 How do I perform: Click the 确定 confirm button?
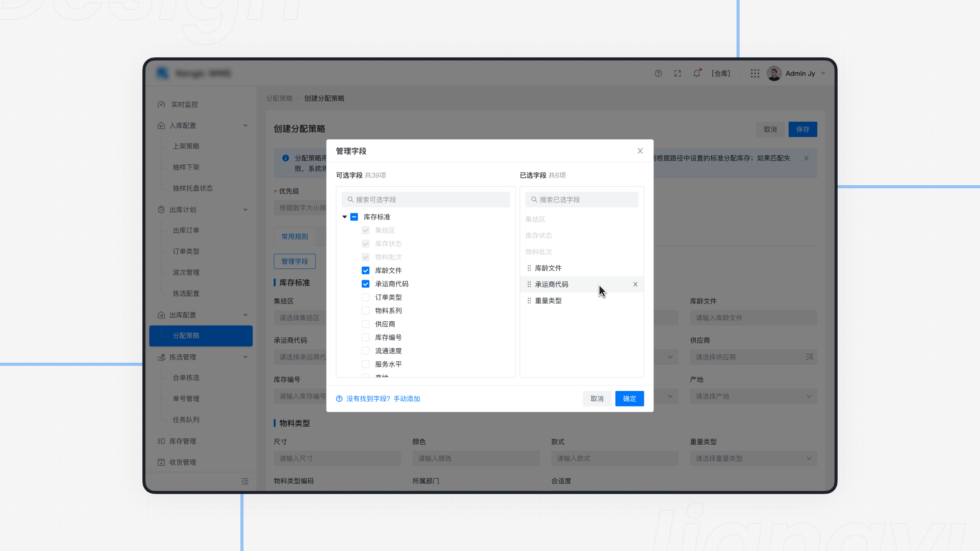pyautogui.click(x=629, y=398)
